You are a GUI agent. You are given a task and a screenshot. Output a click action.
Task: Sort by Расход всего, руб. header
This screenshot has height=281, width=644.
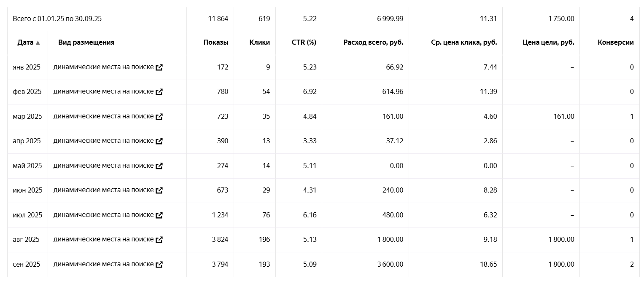(373, 43)
